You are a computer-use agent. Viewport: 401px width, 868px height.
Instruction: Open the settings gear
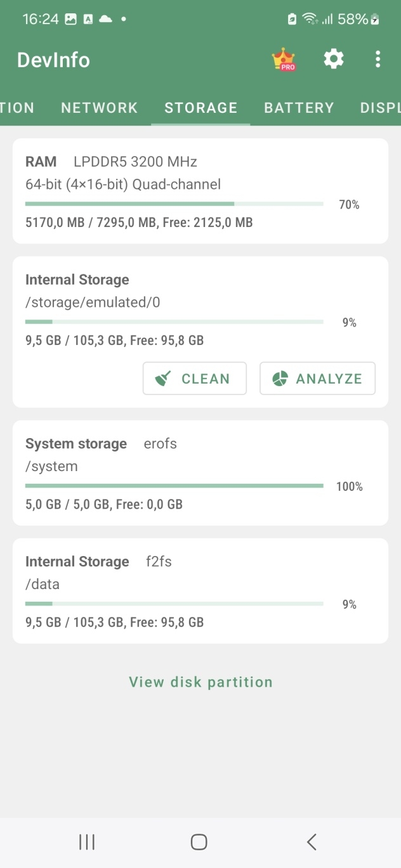click(x=334, y=60)
